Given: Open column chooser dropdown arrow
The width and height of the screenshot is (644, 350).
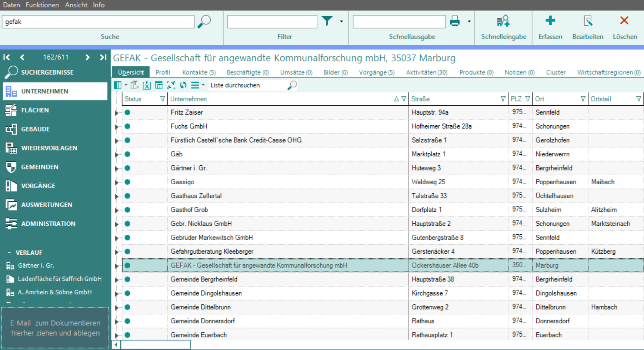Looking at the screenshot, I should (x=126, y=85).
